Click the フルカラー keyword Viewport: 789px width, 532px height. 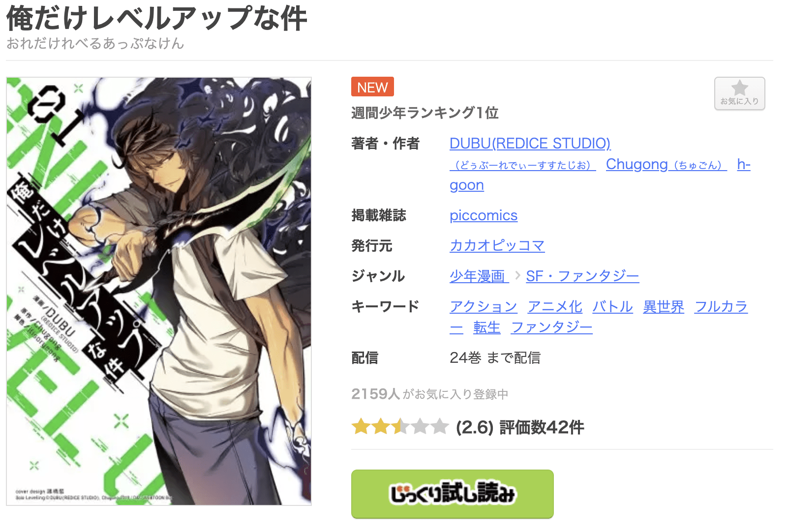[x=721, y=306]
